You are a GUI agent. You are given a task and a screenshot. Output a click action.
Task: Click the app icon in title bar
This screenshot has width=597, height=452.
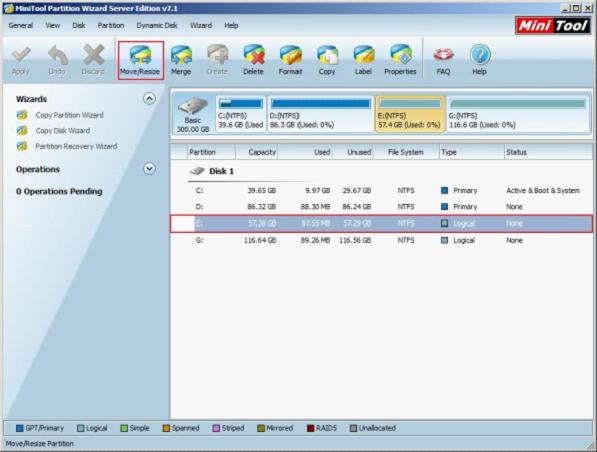tap(8, 8)
